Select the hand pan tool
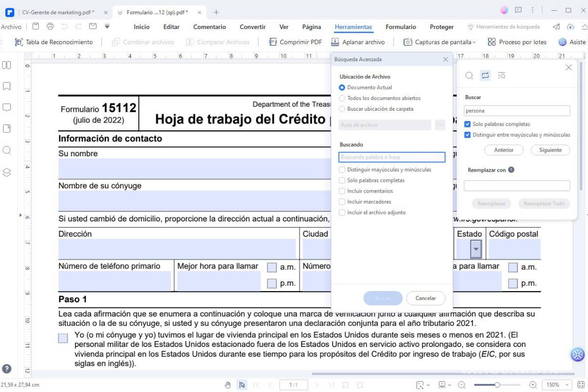588x392 pixels. tap(227, 385)
